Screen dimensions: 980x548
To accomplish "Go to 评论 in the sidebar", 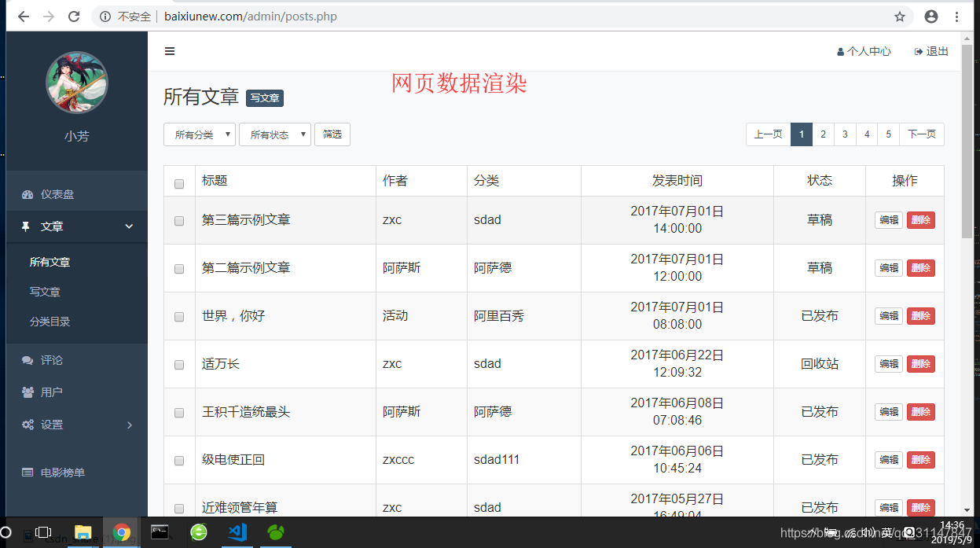I will point(77,360).
